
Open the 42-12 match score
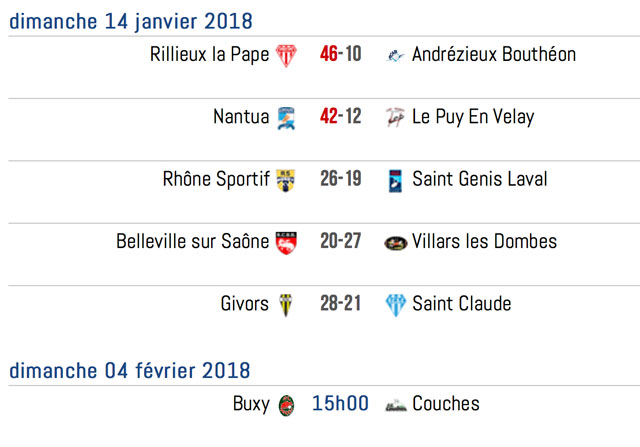coord(340,116)
